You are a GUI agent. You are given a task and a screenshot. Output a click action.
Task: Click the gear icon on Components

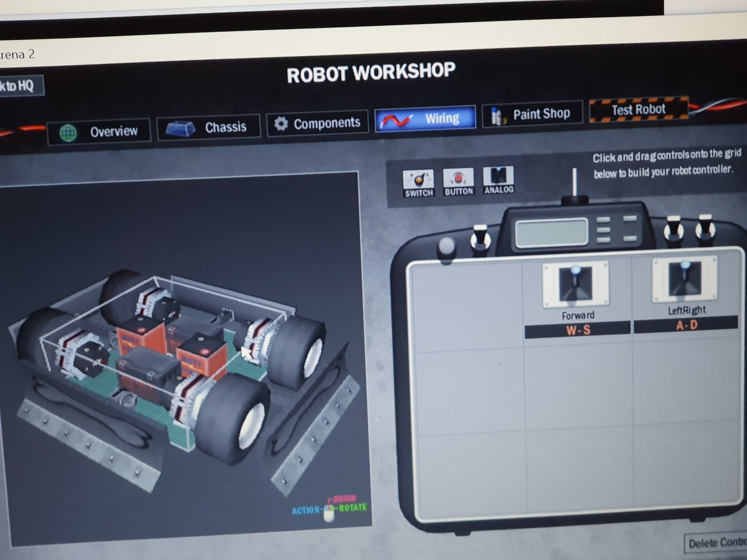(281, 124)
